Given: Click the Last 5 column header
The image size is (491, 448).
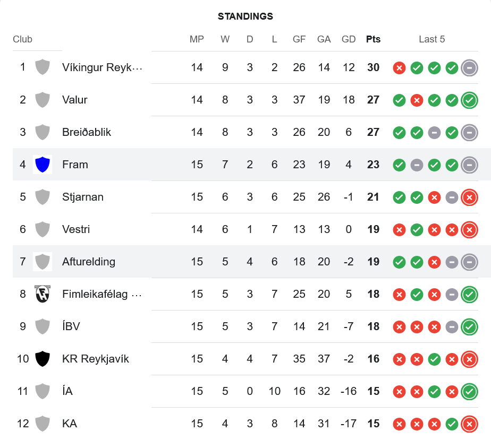Looking at the screenshot, I should click(431, 39).
